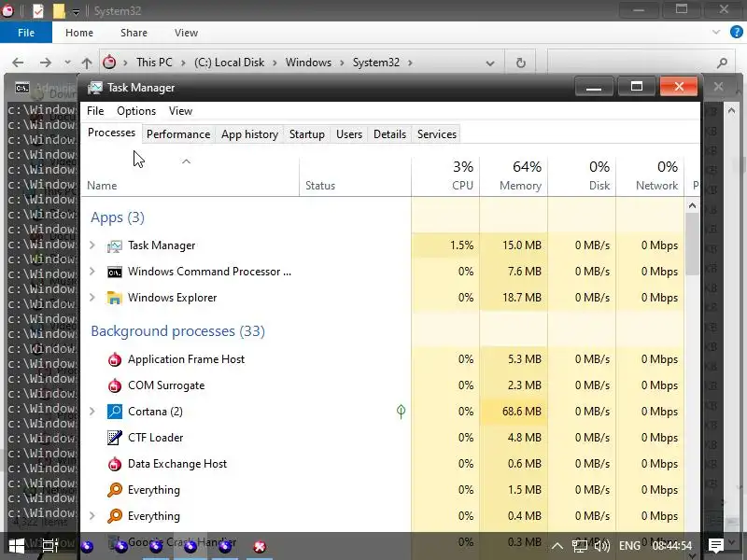Click This PC in the breadcrumb path
Image resolution: width=747 pixels, height=560 pixels.
pos(154,63)
